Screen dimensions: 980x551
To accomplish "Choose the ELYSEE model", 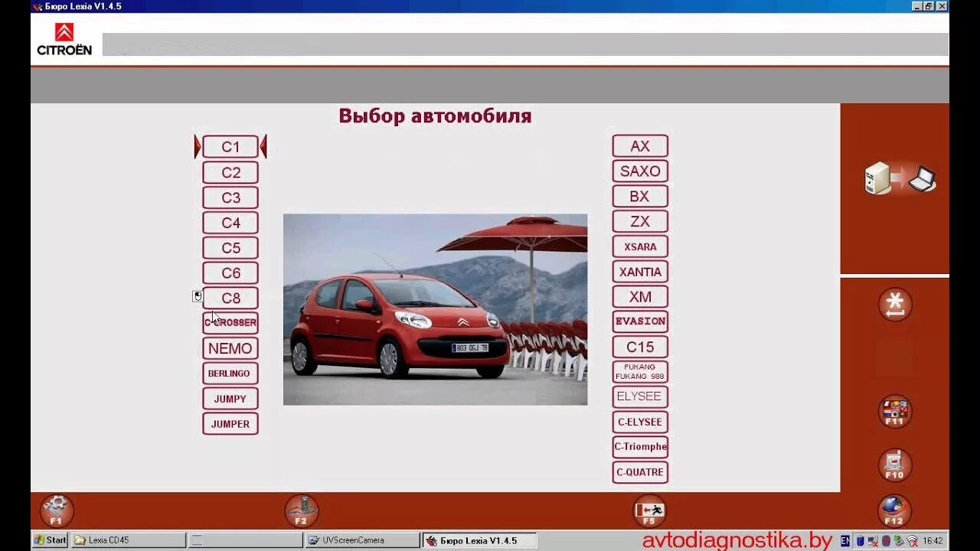I will pos(640,397).
